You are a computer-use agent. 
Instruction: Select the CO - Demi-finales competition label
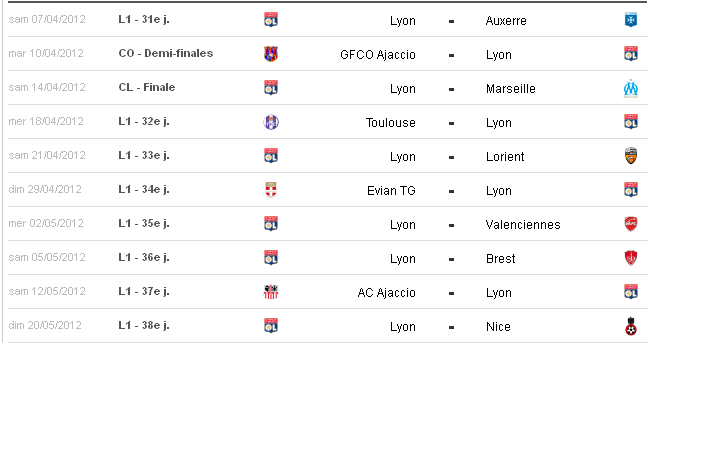click(x=166, y=53)
